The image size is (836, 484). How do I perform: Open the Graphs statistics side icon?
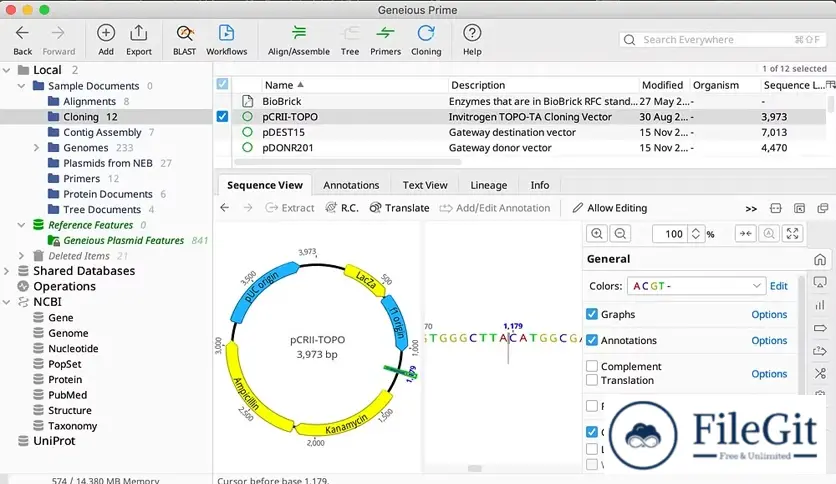pyautogui.click(x=820, y=305)
